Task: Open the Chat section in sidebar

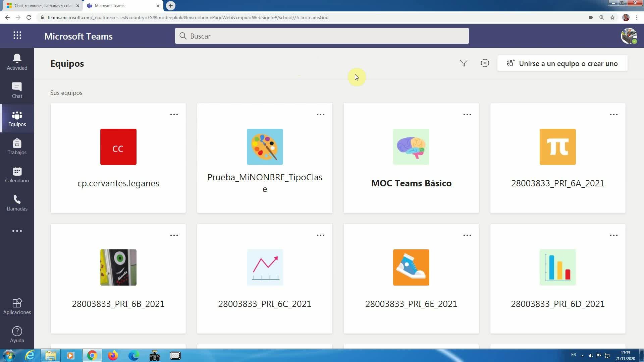Action: point(17,90)
